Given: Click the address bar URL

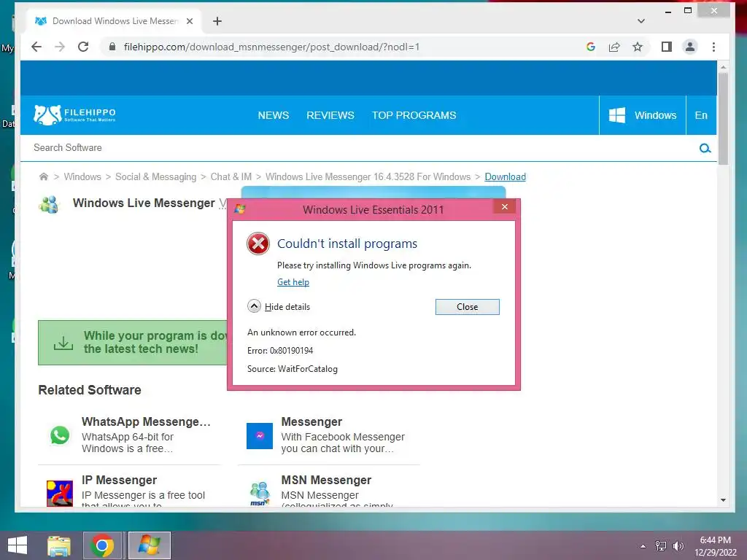Looking at the screenshot, I should 271,47.
